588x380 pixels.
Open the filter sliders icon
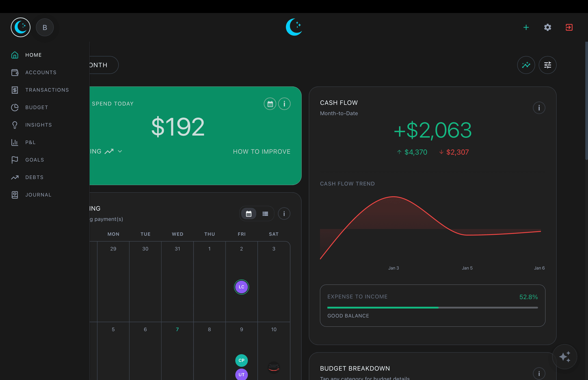(x=547, y=65)
